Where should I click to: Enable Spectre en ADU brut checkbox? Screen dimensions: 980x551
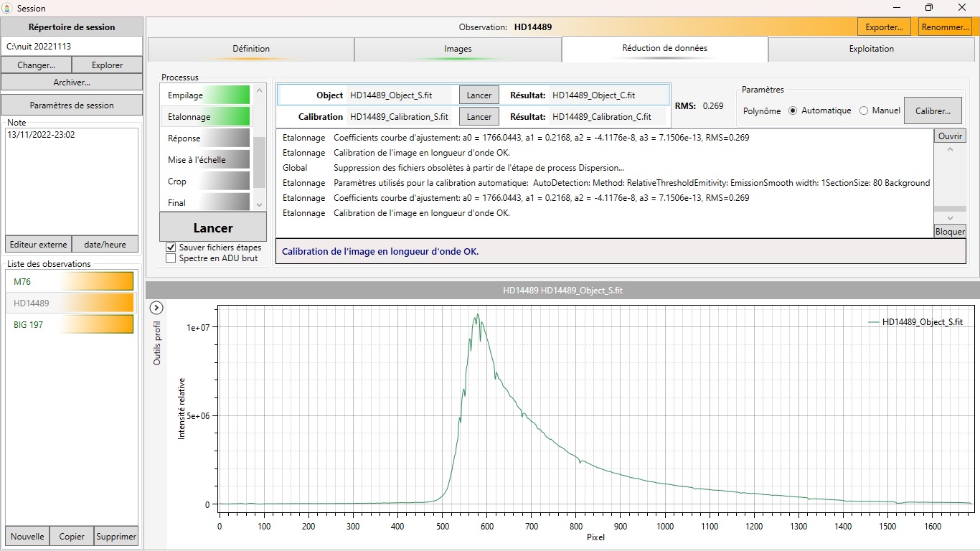click(x=171, y=258)
